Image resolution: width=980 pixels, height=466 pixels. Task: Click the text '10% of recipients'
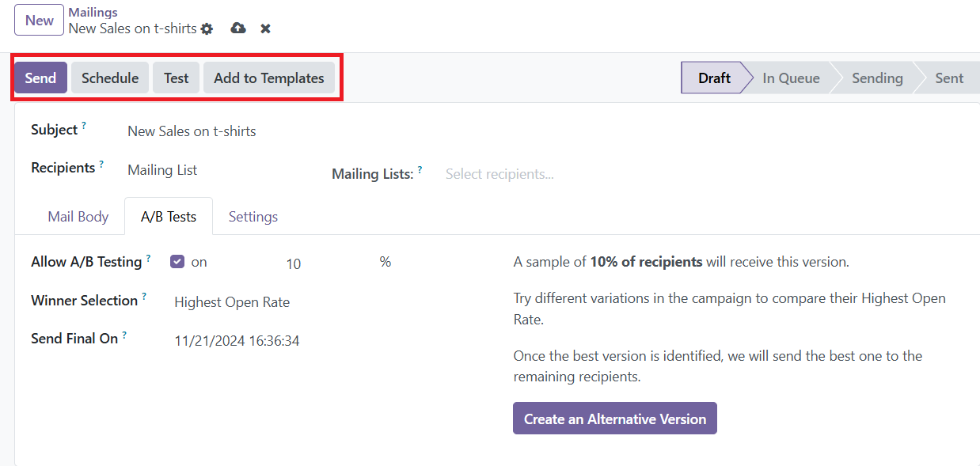coord(646,262)
